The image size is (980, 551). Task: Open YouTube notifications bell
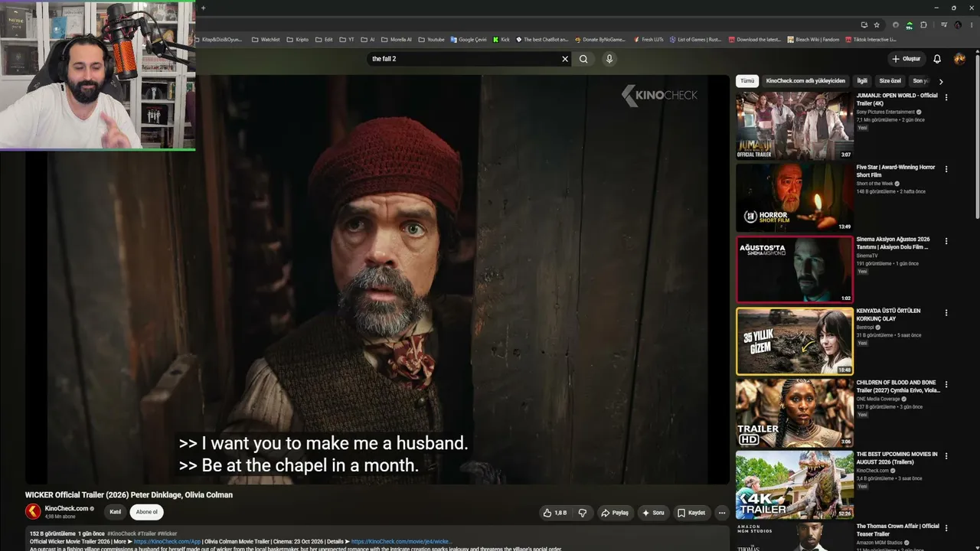point(937,59)
